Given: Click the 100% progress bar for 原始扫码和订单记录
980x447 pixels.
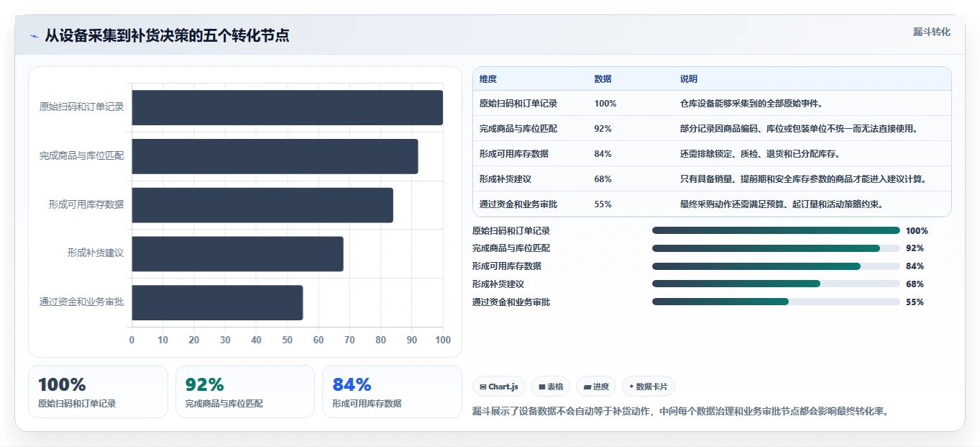Looking at the screenshot, I should (776, 230).
